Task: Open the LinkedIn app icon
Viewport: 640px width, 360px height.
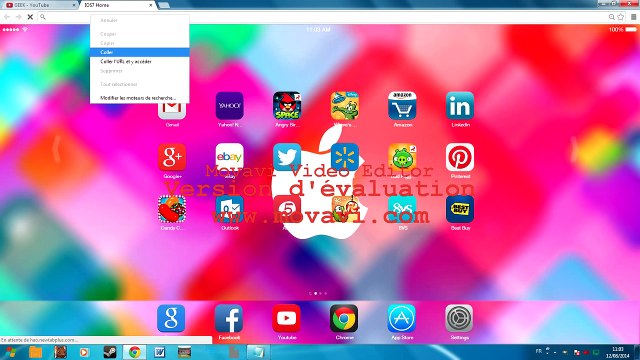Action: click(x=460, y=106)
